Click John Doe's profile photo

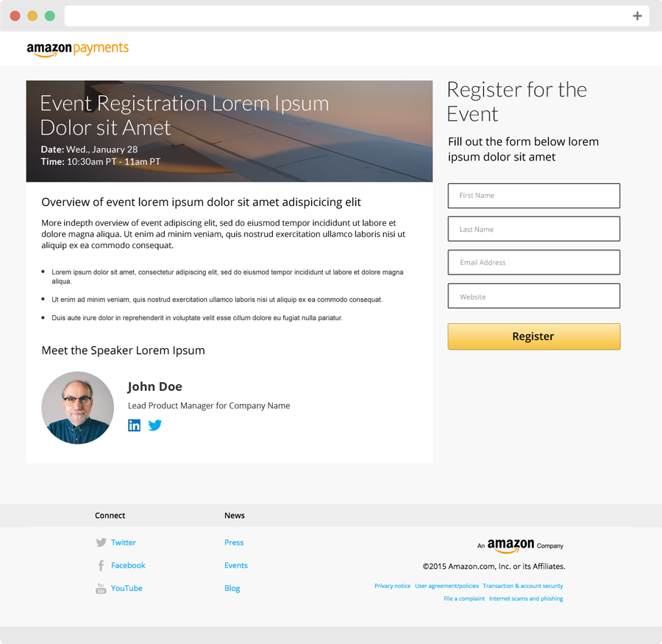tap(78, 408)
